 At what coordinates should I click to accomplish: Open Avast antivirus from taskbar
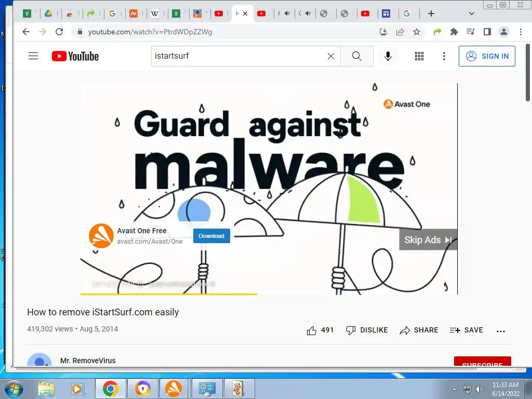[x=174, y=389]
